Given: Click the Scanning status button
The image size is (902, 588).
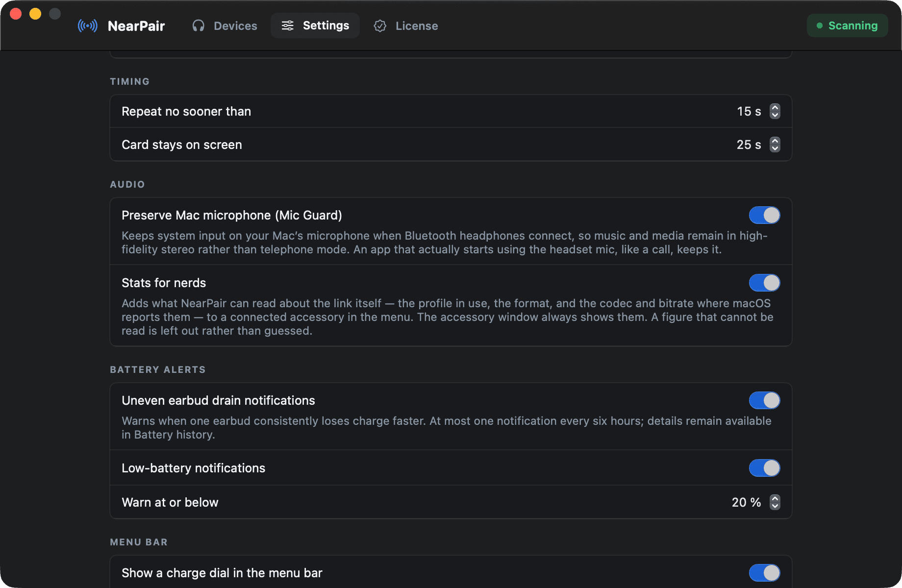Looking at the screenshot, I should [x=847, y=25].
